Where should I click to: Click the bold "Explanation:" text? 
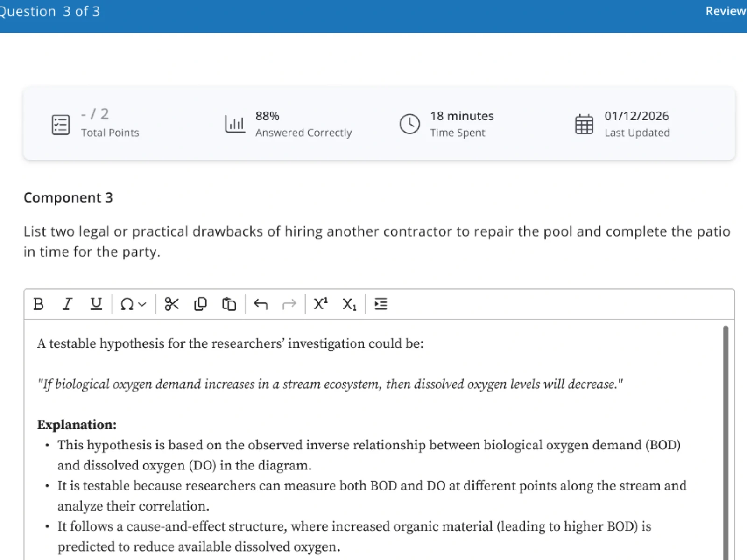coord(77,425)
